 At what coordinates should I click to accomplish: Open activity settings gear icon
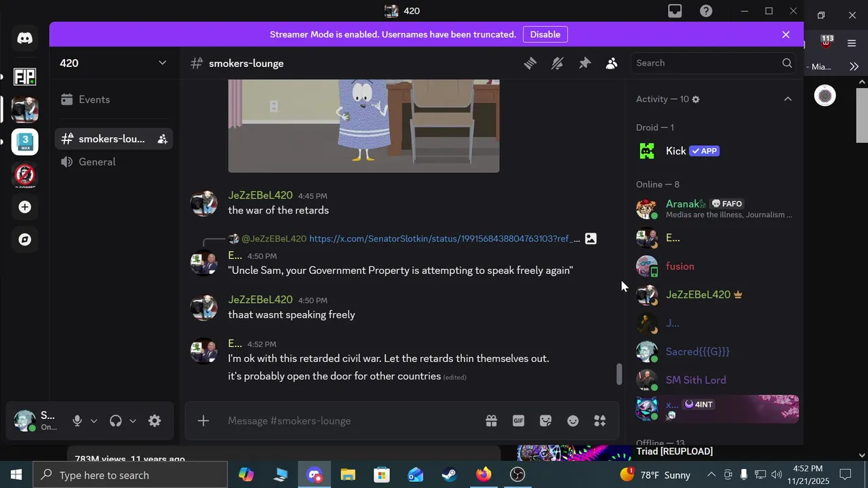pos(696,99)
